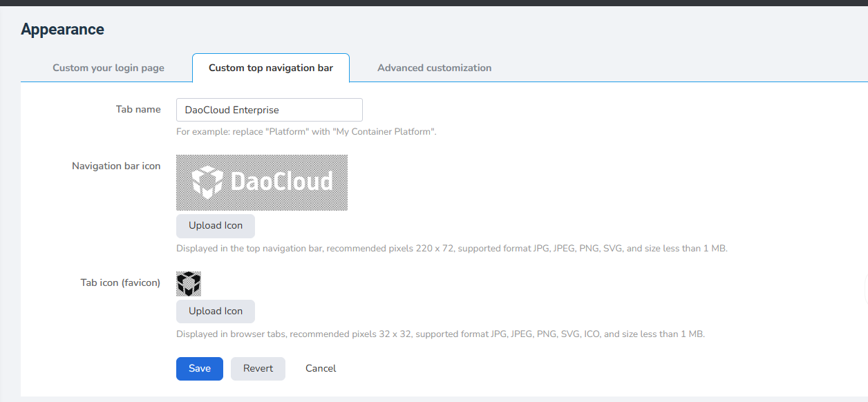Click the favicon cube icon preview

coord(189,284)
